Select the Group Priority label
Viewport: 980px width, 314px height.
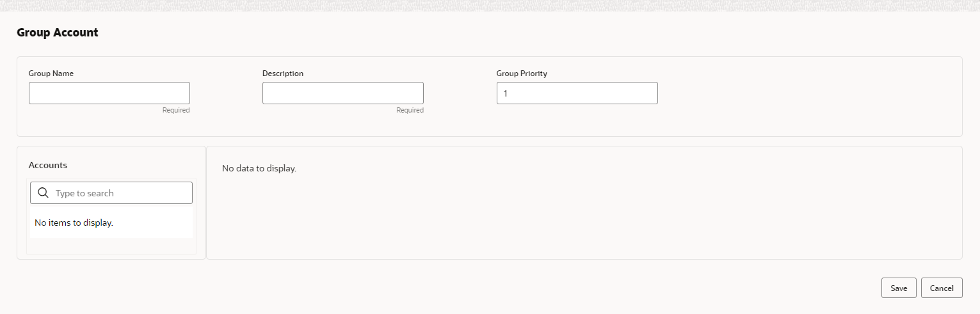pyautogui.click(x=522, y=74)
